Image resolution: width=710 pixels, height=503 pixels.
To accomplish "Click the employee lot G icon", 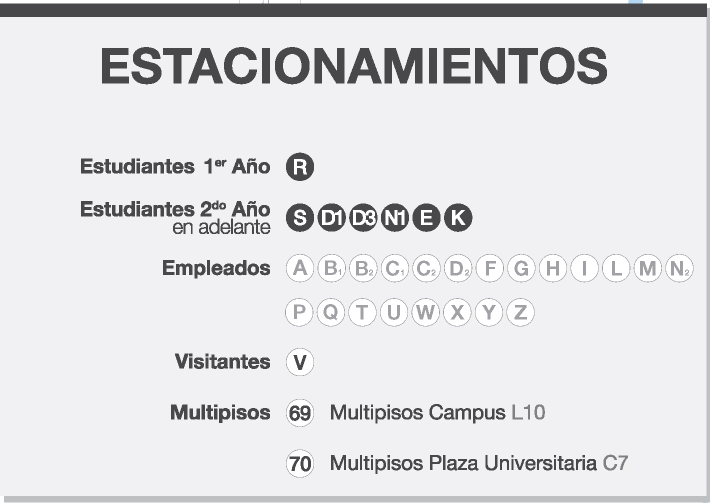I will click(521, 268).
